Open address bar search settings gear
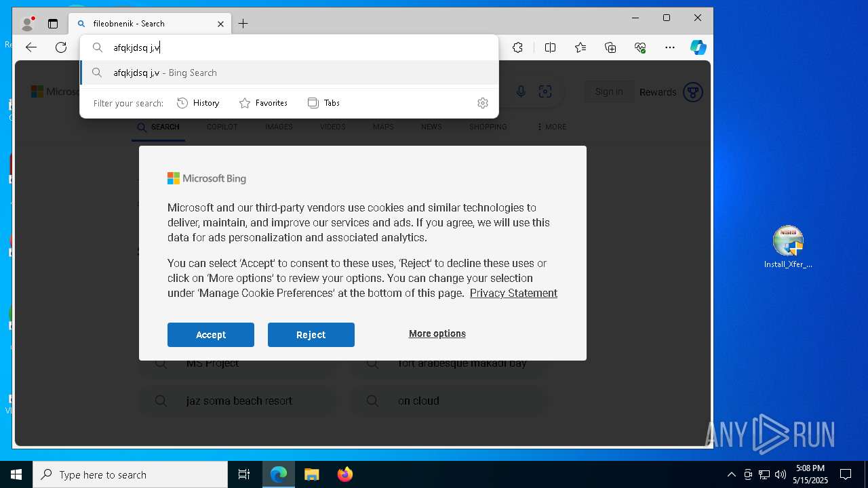This screenshot has width=868, height=488. pyautogui.click(x=483, y=103)
